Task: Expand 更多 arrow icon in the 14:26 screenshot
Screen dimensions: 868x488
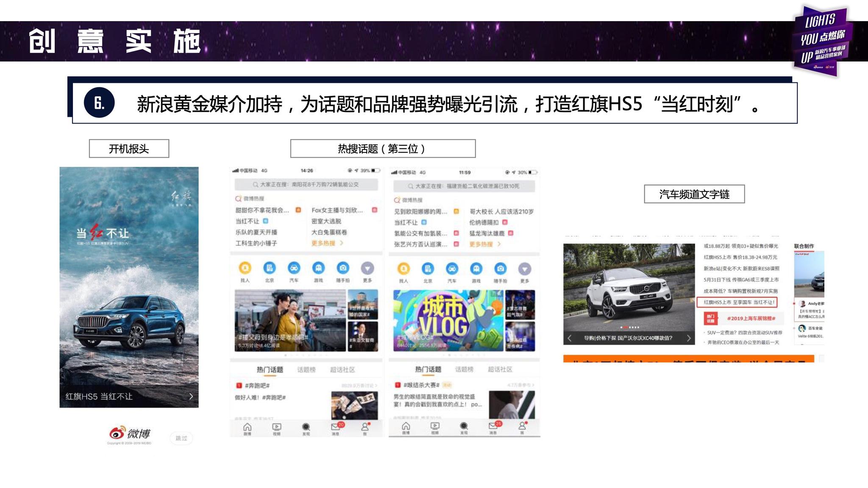Action: click(367, 268)
